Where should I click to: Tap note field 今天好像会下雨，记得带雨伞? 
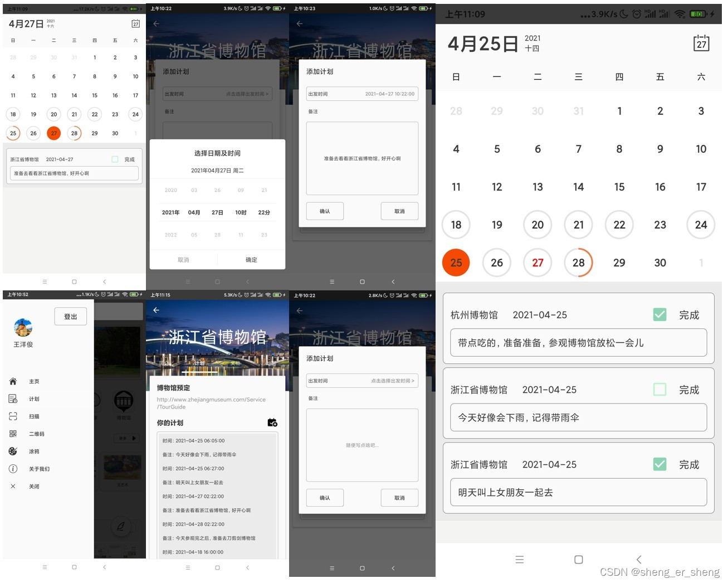[x=579, y=417]
